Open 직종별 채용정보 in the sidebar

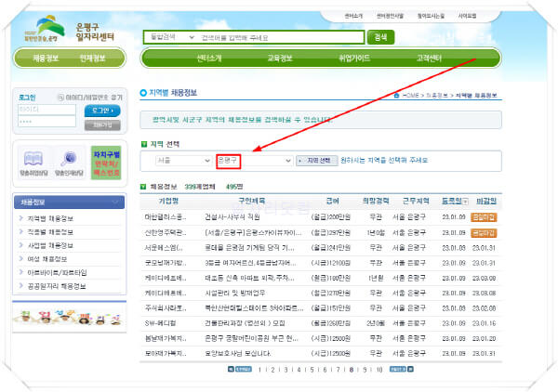(x=50, y=232)
